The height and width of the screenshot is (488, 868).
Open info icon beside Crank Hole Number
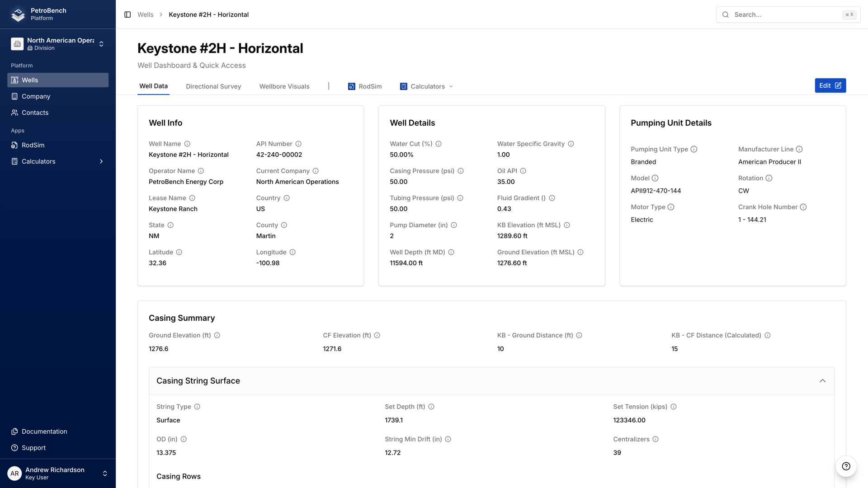pyautogui.click(x=803, y=207)
